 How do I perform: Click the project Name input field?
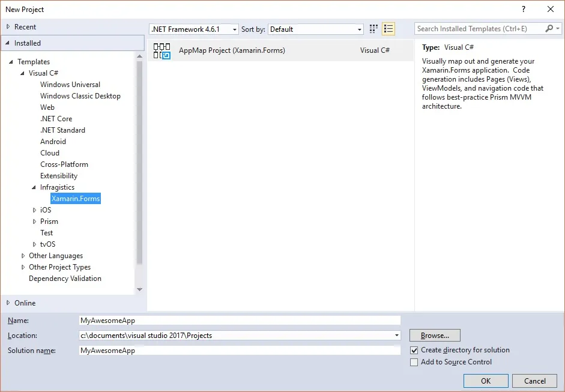coord(239,321)
